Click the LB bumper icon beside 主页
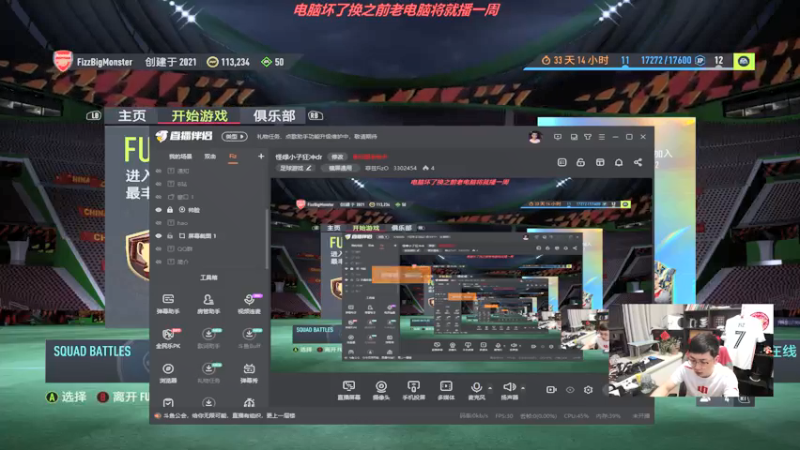Screen dimensions: 800x450 point(94,116)
